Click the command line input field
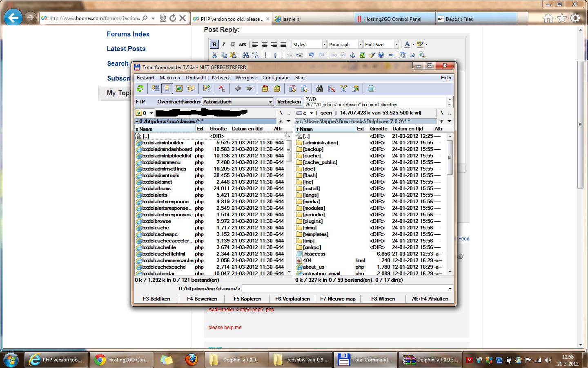588x368 pixels. click(x=345, y=289)
